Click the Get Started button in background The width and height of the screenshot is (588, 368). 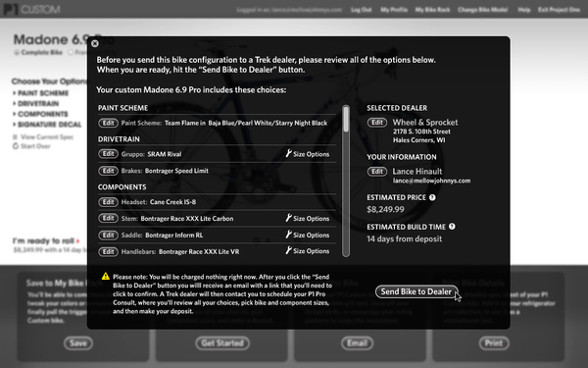(222, 342)
